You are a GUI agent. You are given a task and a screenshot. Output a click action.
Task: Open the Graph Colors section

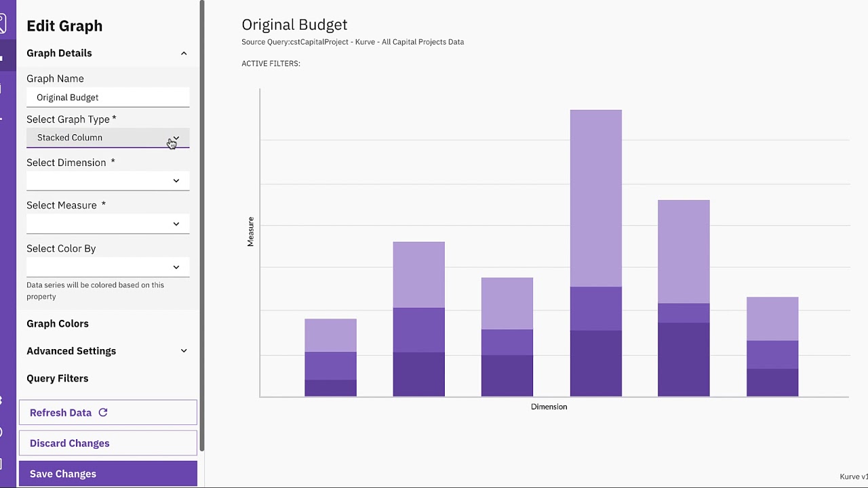click(x=58, y=323)
